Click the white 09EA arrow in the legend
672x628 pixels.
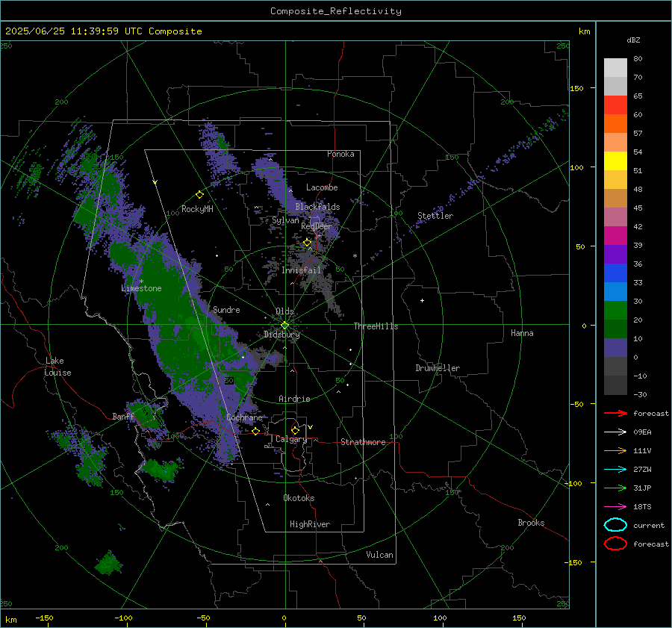click(x=615, y=432)
